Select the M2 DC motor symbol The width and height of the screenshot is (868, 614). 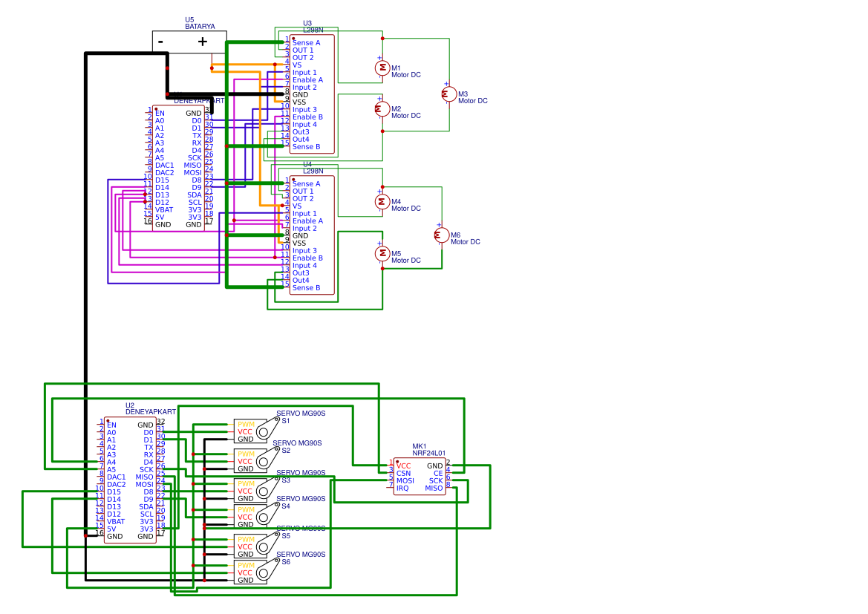382,109
